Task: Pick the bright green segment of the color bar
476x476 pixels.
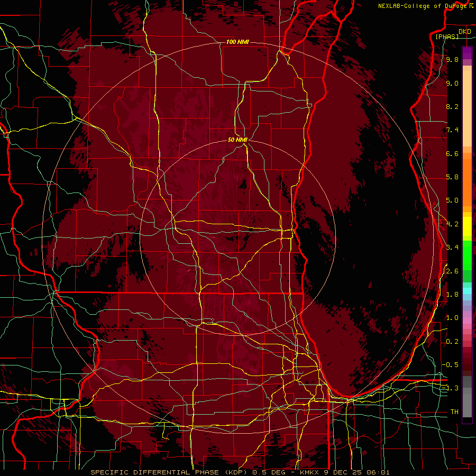Action: tap(467, 255)
